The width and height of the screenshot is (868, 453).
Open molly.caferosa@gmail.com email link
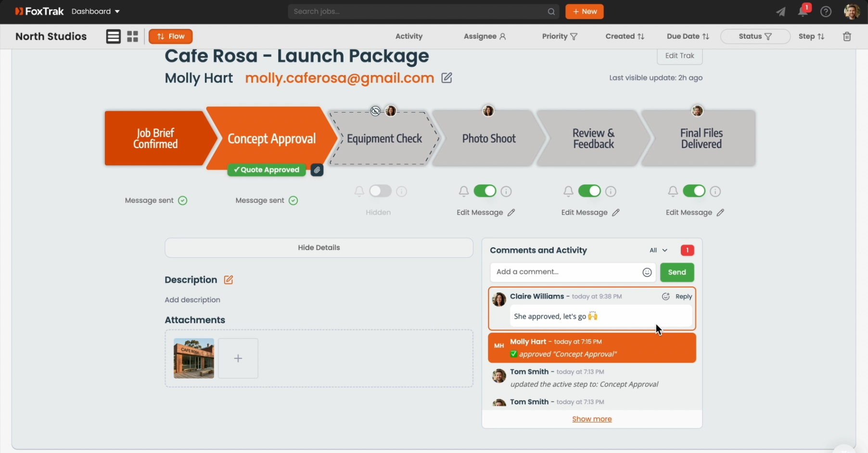(340, 78)
